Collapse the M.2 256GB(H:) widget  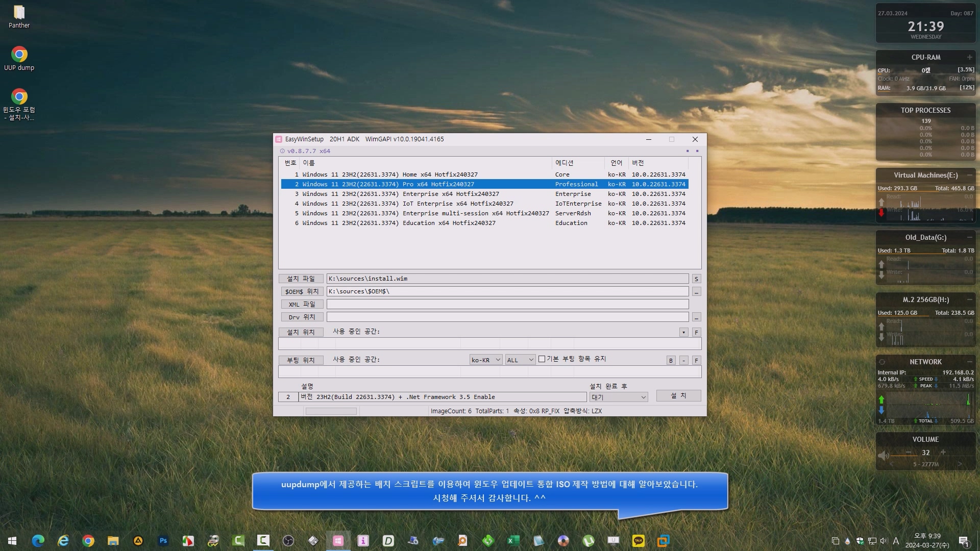(x=969, y=299)
